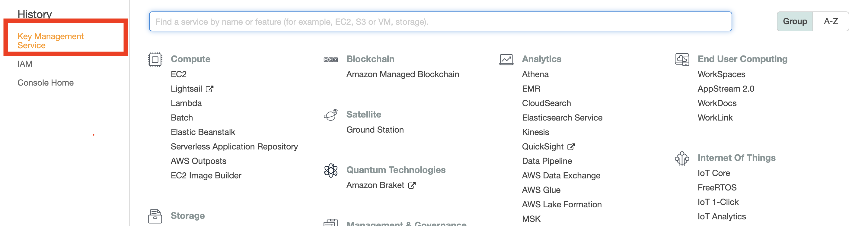Open the EC2 service
This screenshot has height=226, width=868.
pos(179,74)
